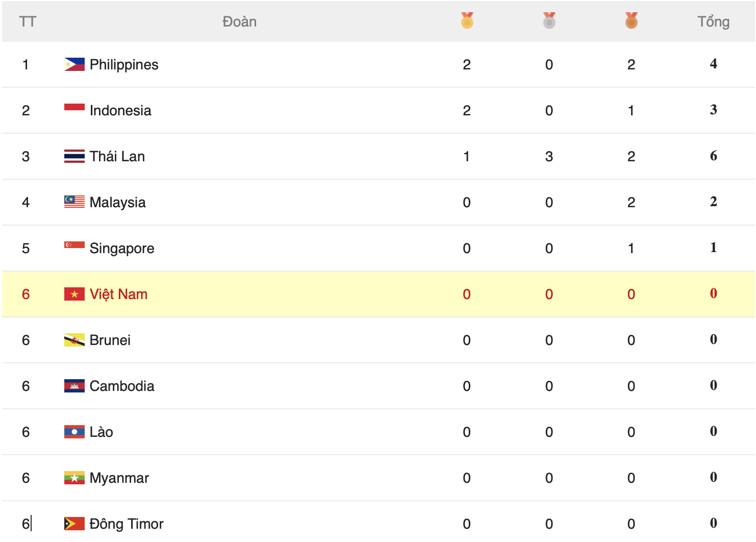The image size is (756, 542).
Task: Click the gold medal column icon
Action: click(467, 20)
